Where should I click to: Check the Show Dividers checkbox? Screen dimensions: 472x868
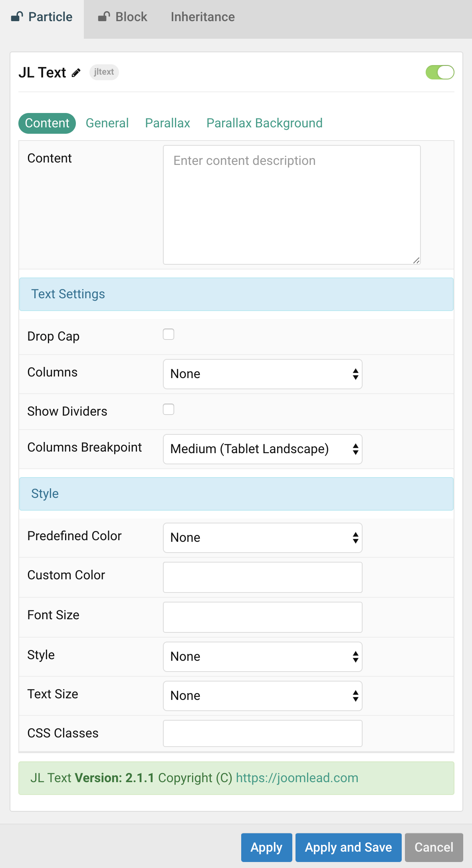[169, 409]
